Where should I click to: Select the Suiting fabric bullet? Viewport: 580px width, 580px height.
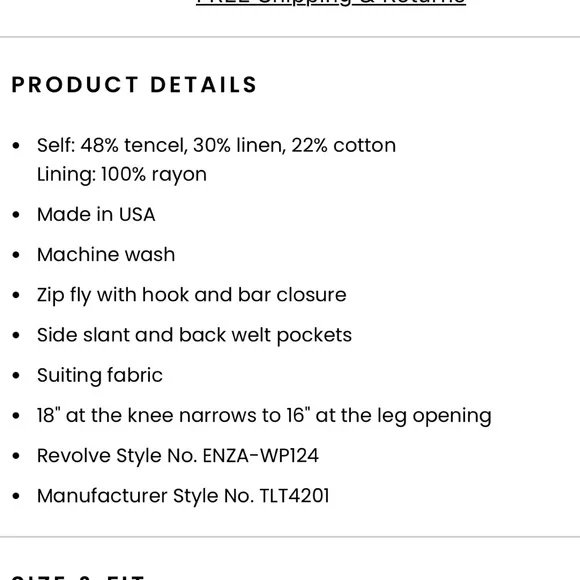(x=100, y=375)
